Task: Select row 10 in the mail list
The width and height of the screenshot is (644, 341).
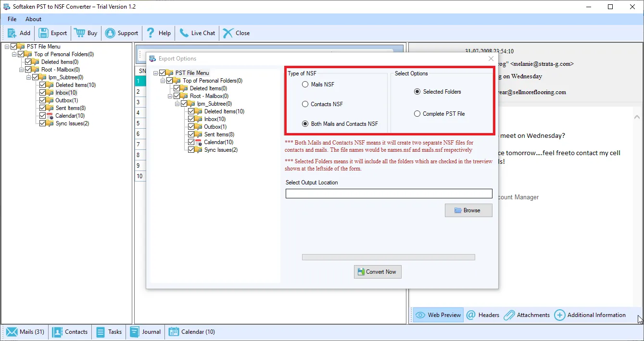Action: coord(139,176)
